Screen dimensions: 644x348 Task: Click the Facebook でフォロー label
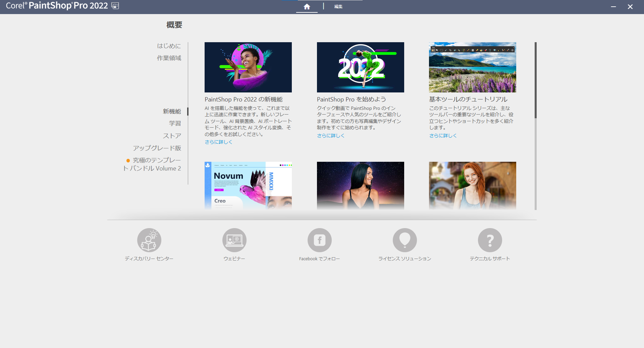tap(320, 259)
